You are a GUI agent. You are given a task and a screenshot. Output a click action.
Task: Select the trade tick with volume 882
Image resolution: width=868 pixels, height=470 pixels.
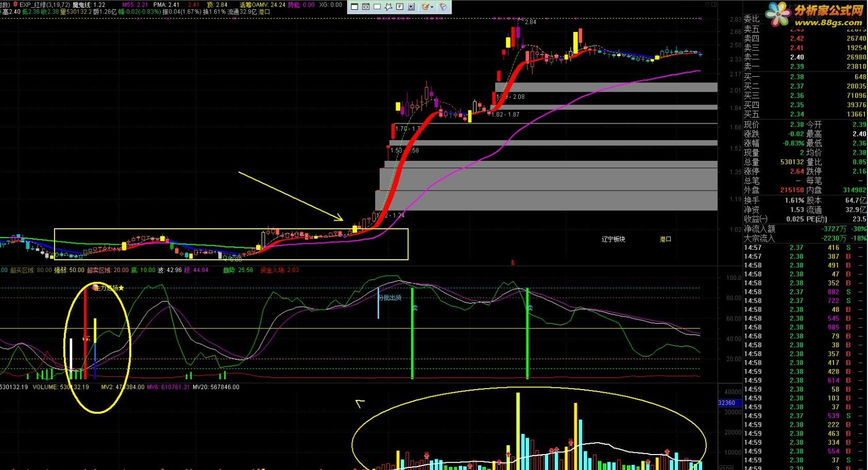(805, 292)
